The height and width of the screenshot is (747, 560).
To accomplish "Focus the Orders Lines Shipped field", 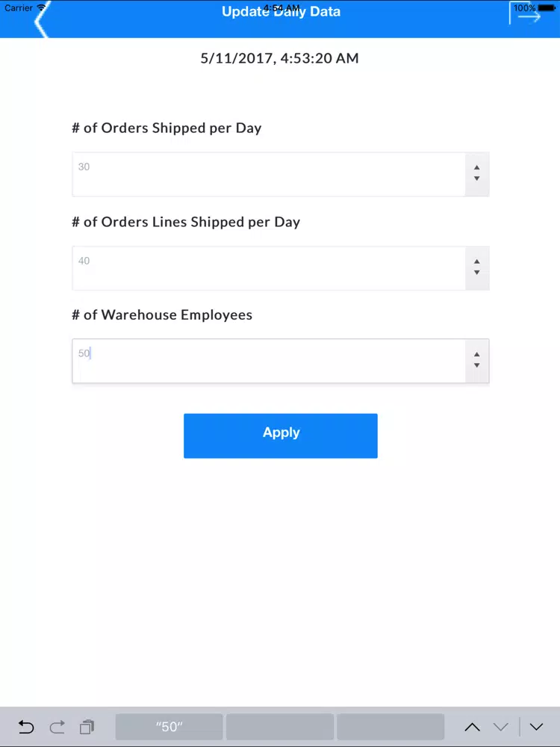I will coord(269,268).
